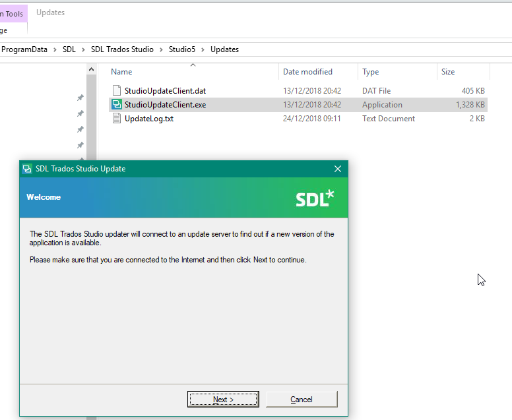The image size is (512, 420).
Task: Close the SDL Trados Studio Update dialog
Action: [x=338, y=169]
